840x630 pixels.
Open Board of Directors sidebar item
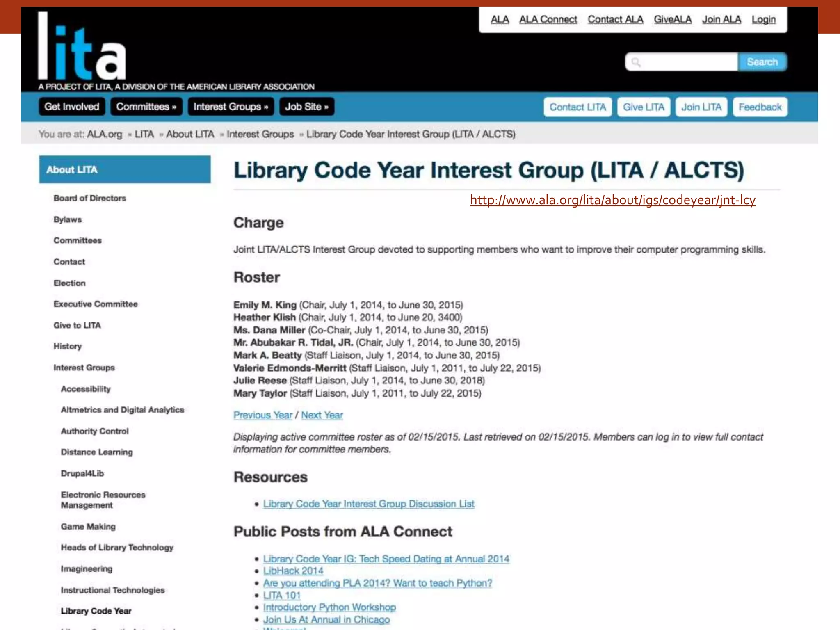[90, 198]
